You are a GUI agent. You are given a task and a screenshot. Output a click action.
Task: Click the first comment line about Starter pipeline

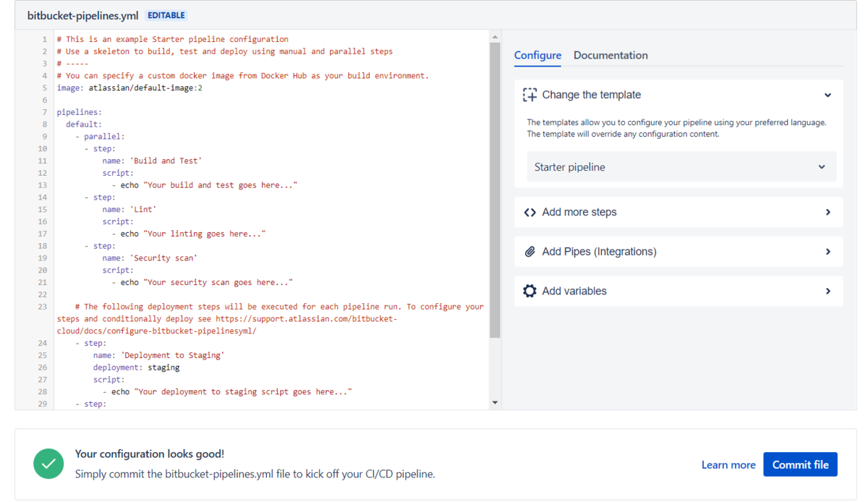172,39
